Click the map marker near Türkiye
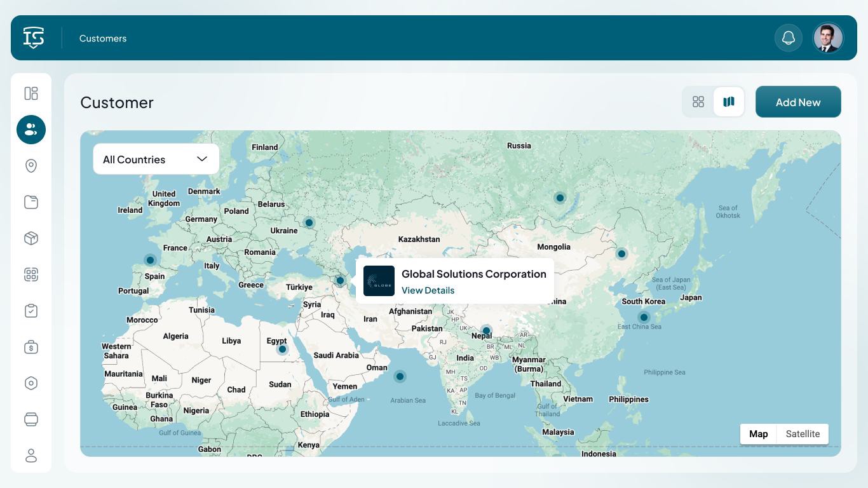The height and width of the screenshot is (488, 868). tap(340, 280)
